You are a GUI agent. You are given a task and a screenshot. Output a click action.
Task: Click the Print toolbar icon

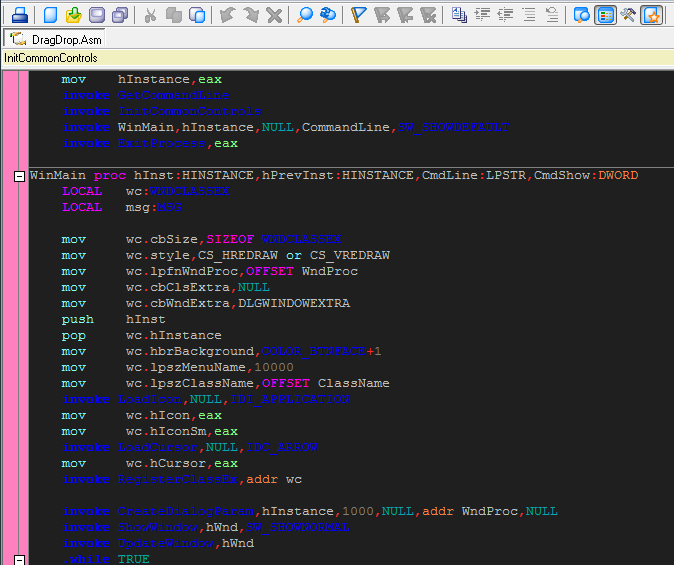(x=20, y=15)
